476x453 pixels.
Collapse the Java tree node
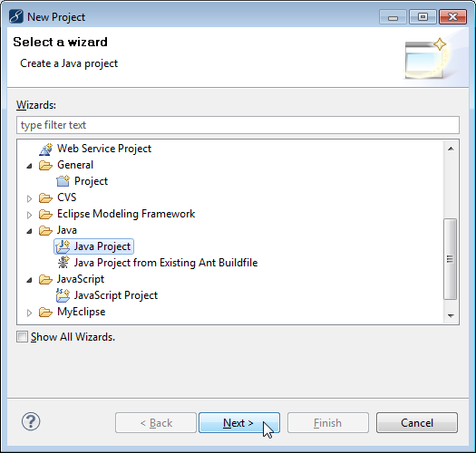click(x=29, y=231)
